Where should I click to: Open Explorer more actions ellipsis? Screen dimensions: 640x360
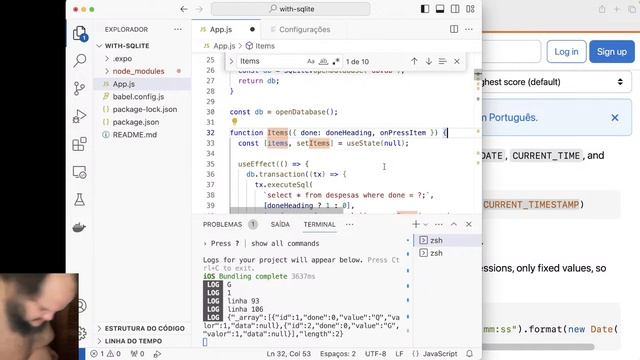click(178, 29)
